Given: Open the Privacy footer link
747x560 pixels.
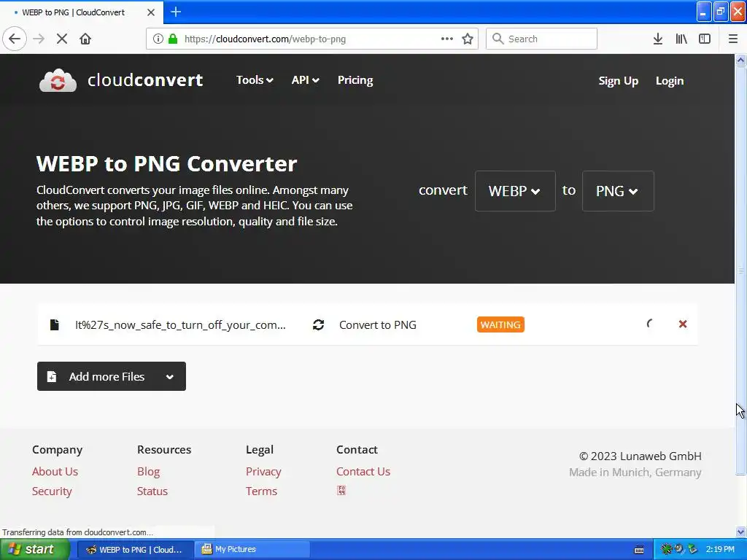Looking at the screenshot, I should [x=263, y=472].
